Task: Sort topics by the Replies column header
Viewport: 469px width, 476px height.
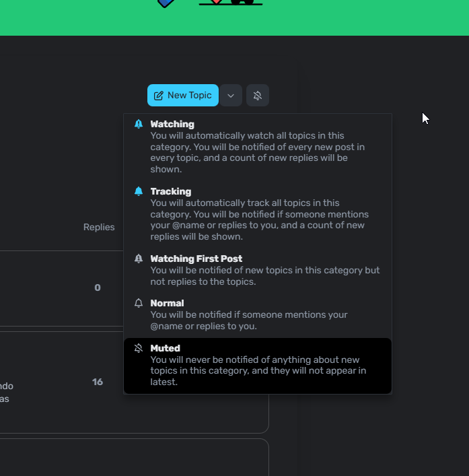Action: pyautogui.click(x=99, y=227)
